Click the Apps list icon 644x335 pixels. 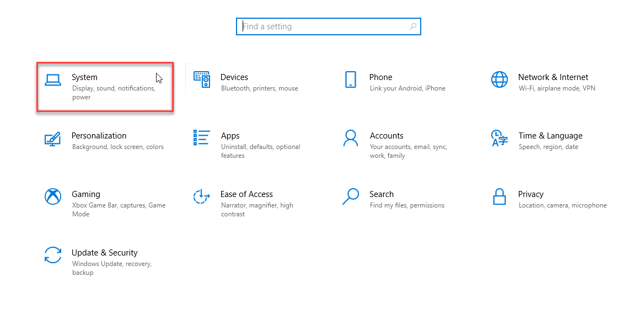(x=202, y=138)
